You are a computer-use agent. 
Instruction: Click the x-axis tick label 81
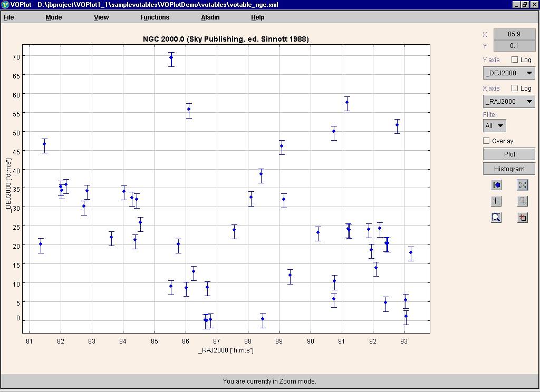pos(30,341)
